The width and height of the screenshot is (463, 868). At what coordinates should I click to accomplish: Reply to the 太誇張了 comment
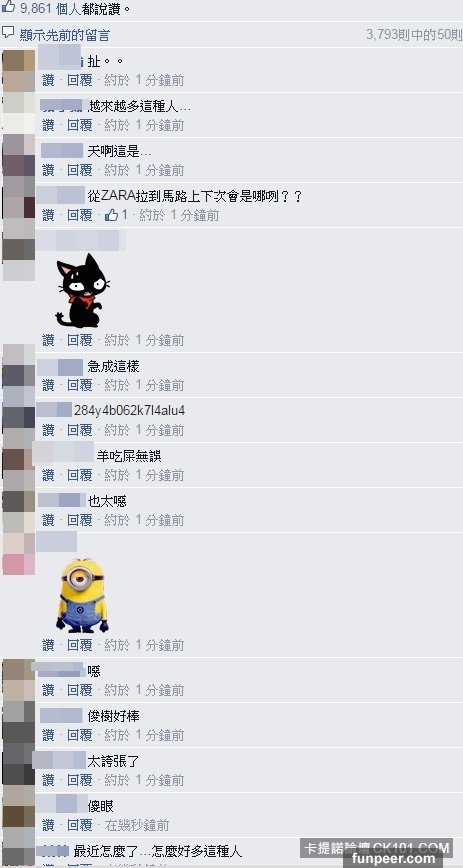[x=80, y=780]
